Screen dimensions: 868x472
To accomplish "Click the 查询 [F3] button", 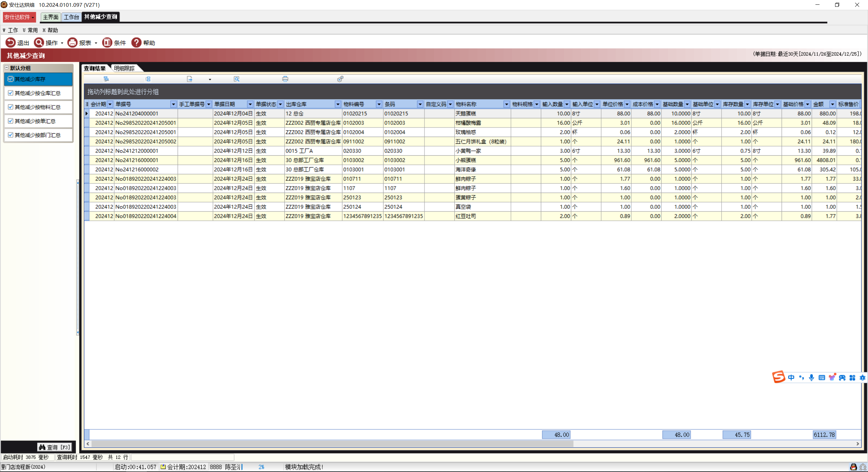I will pos(55,447).
